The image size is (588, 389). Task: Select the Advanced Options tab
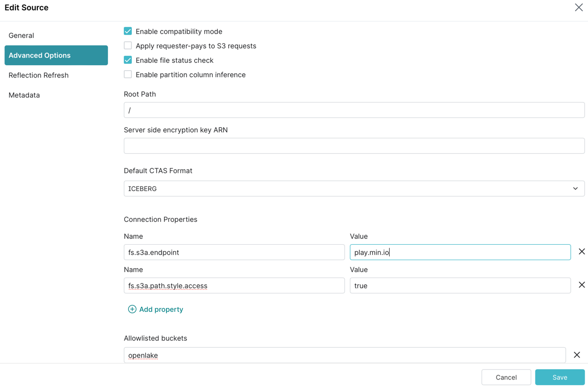pyautogui.click(x=56, y=55)
